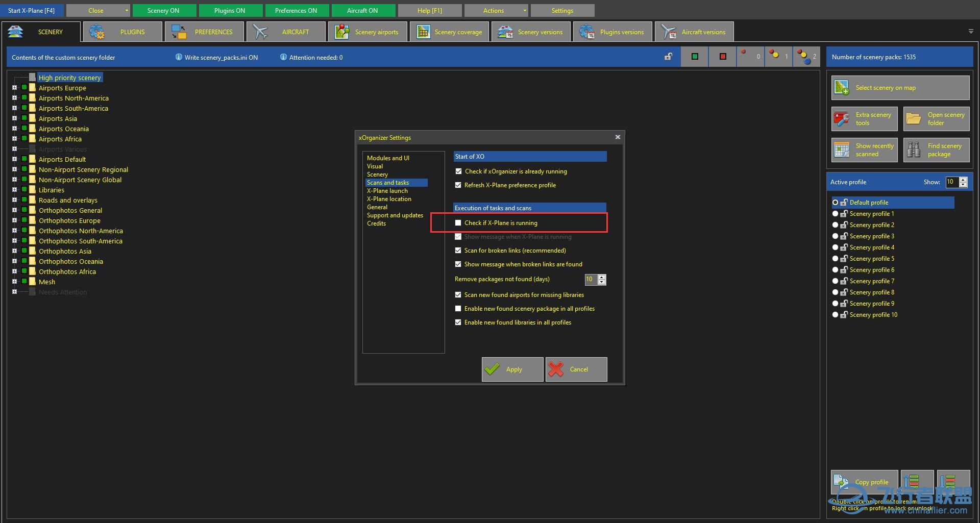Click the Copy profile button
The height and width of the screenshot is (523, 980).
(x=864, y=482)
